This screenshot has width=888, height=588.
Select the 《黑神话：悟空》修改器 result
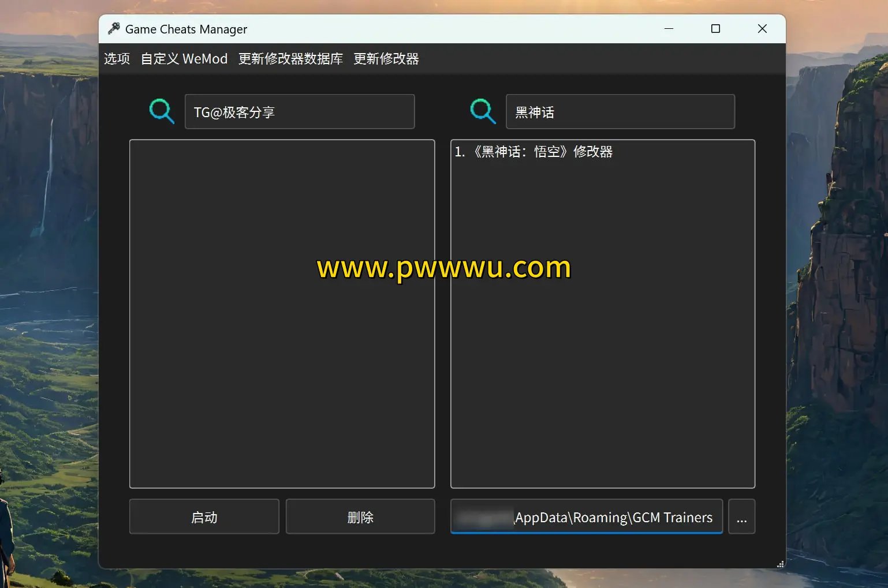[533, 152]
